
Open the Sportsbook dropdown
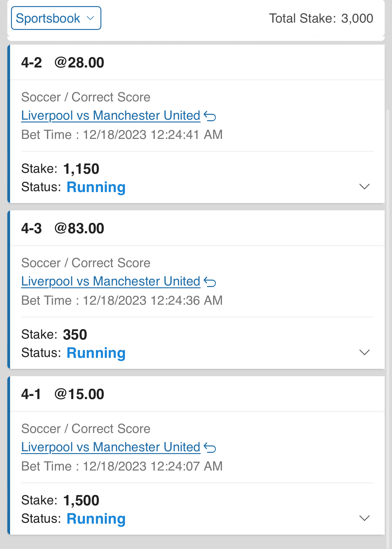coord(56,18)
